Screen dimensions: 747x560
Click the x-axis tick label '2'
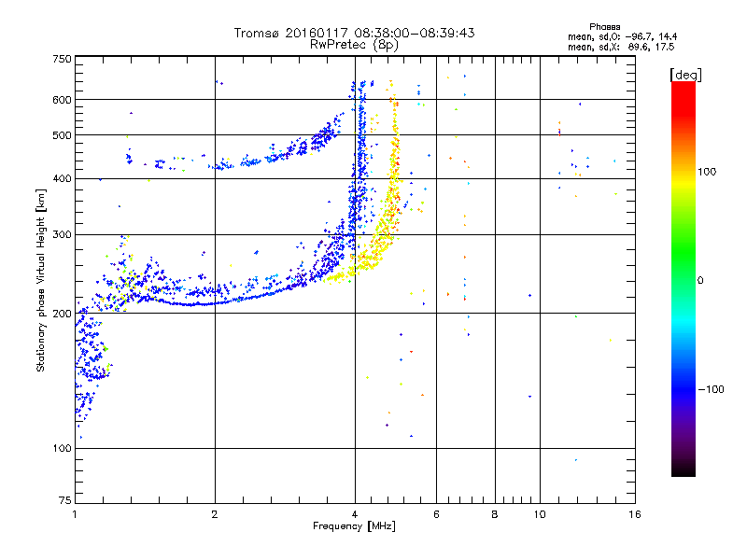215,514
